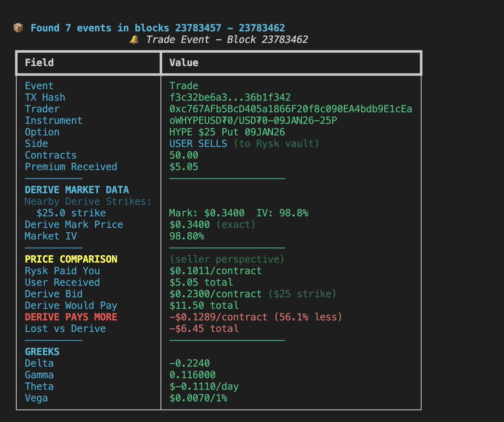This screenshot has width=504, height=422.
Task: Click the '$5.05 total' value
Action: coord(201,282)
